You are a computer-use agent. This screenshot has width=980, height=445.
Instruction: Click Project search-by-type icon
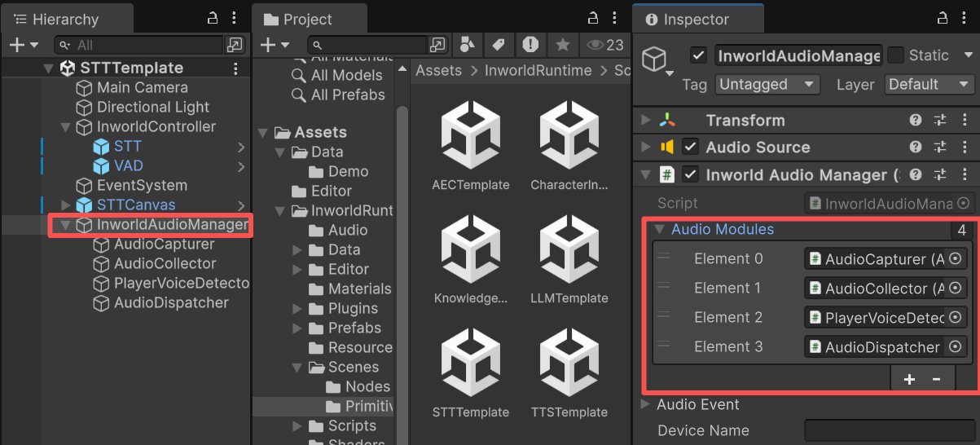(x=468, y=44)
